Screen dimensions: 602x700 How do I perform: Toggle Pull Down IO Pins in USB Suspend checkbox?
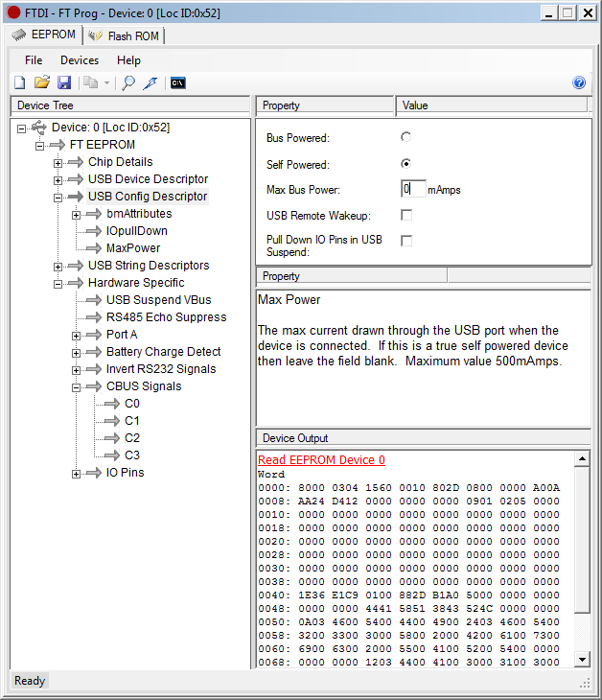pyautogui.click(x=406, y=241)
